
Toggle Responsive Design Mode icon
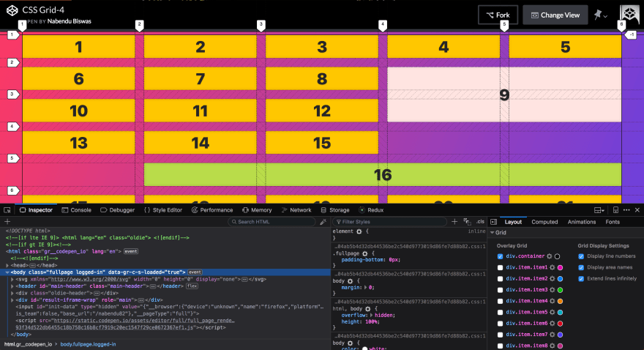615,210
